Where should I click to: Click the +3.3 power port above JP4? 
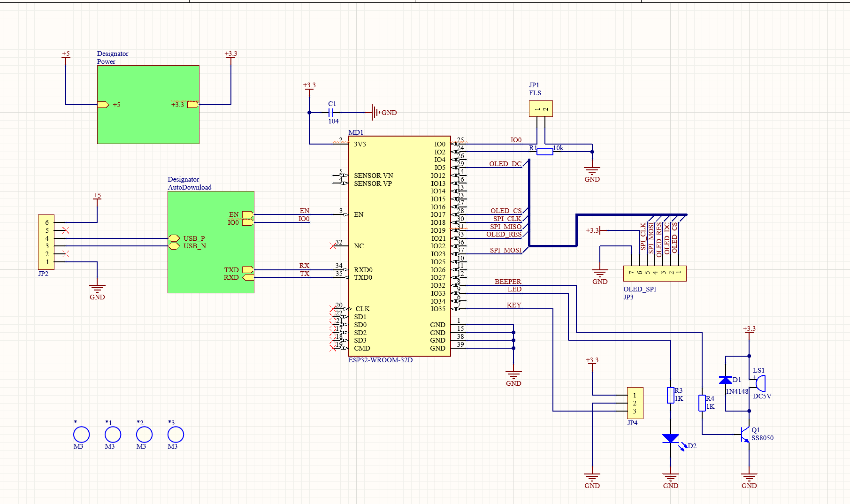(x=592, y=361)
